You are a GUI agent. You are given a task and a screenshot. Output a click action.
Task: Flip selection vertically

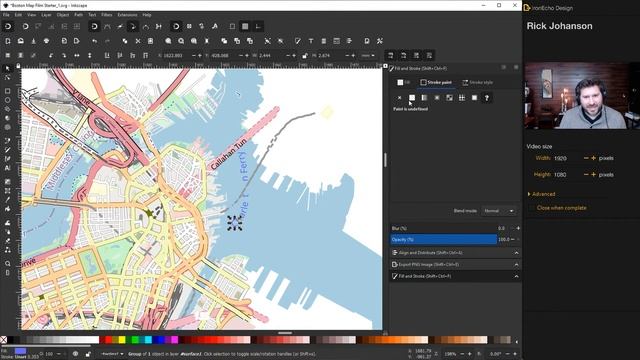[x=89, y=55]
